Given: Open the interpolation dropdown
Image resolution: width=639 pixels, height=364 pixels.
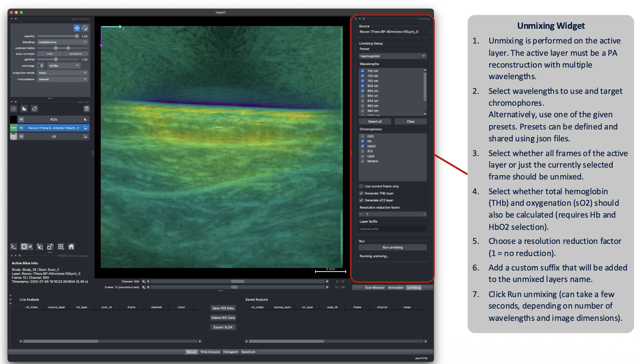Looking at the screenshot, I should pos(63,79).
